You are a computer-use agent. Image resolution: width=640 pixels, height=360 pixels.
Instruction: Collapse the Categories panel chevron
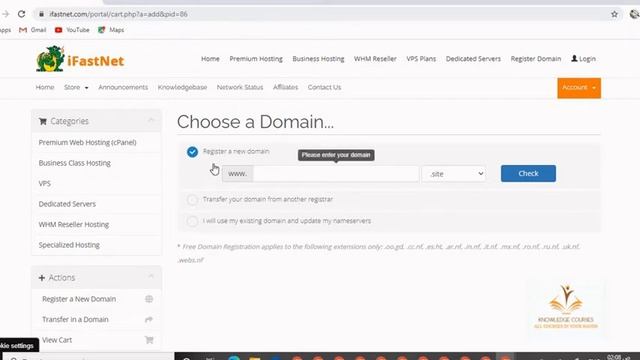tap(151, 121)
